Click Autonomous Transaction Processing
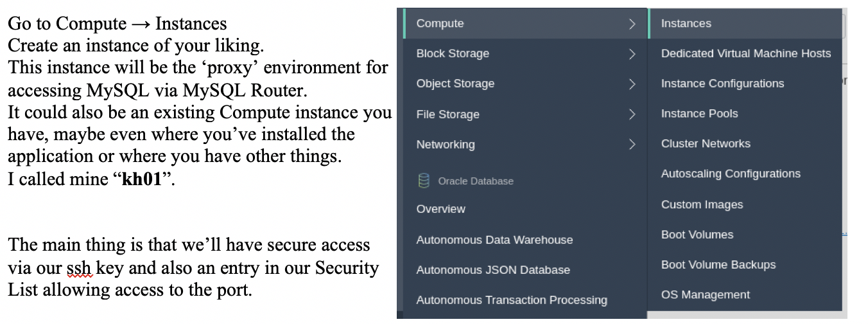Screen dimensions: 868x324 point(511,300)
